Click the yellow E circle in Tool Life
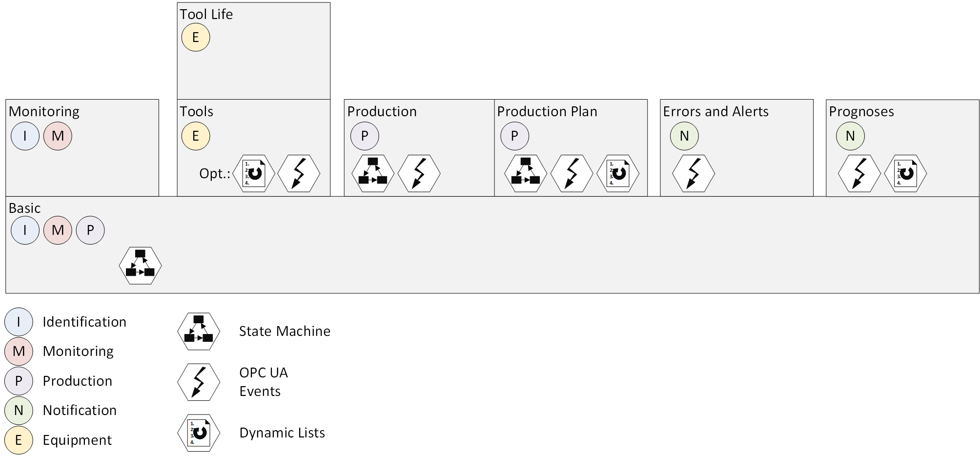The image size is (980, 457). click(196, 38)
